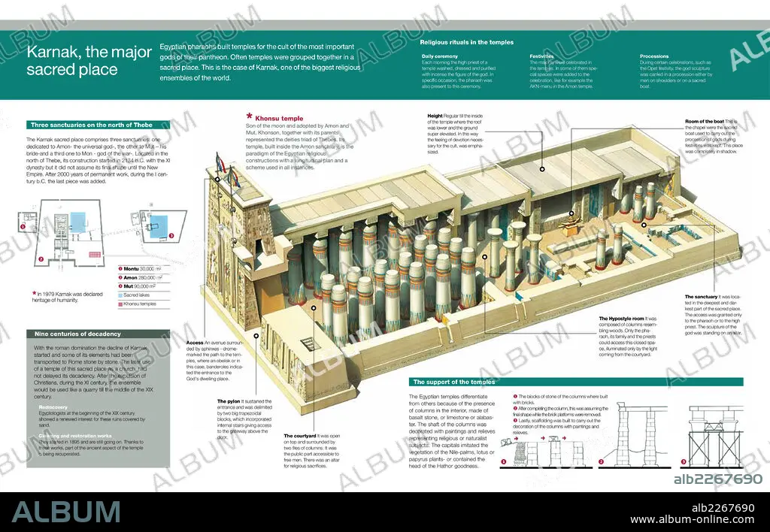
Task: Open the 'Nine centuries of decadency' header
Action: click(99, 334)
